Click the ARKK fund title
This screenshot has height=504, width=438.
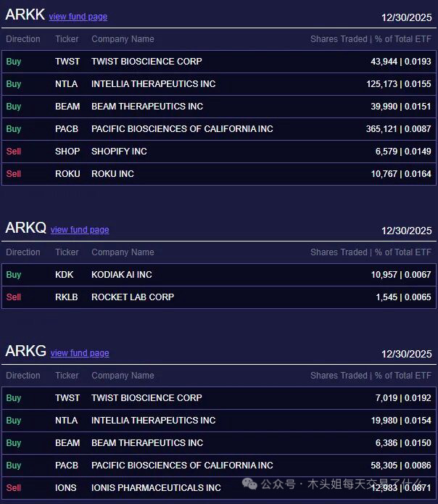[25, 15]
